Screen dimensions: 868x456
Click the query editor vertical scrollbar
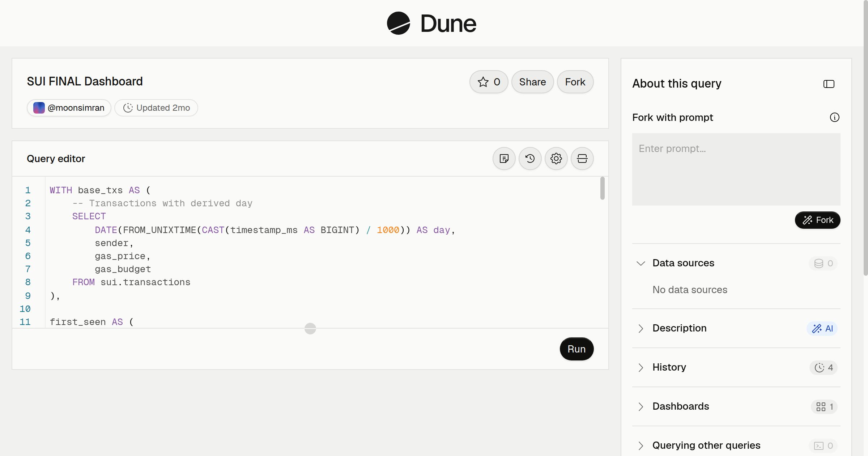pyautogui.click(x=603, y=188)
